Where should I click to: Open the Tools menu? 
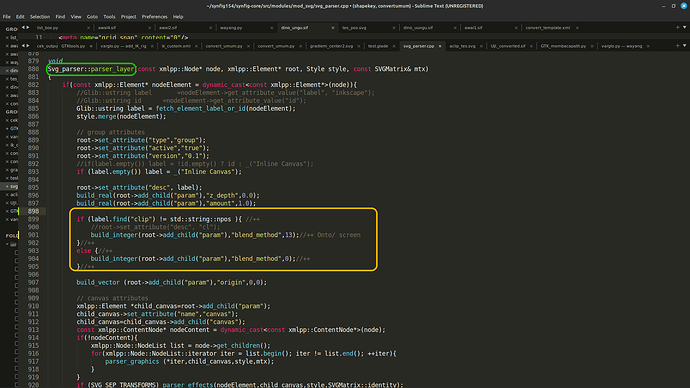pos(109,17)
